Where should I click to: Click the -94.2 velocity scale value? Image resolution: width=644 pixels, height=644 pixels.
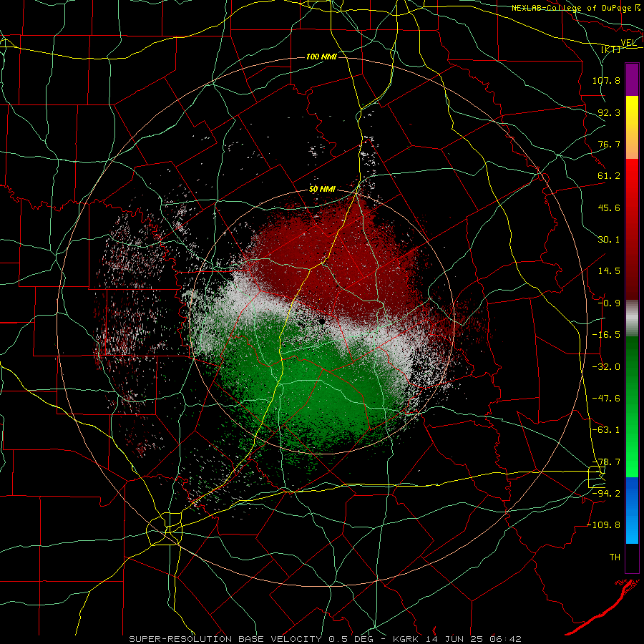tap(606, 493)
